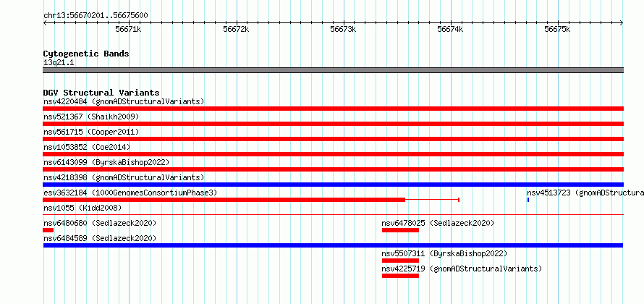
Task: Click the gray 13q21.1 cytogenetic band bar
Action: click(333, 70)
